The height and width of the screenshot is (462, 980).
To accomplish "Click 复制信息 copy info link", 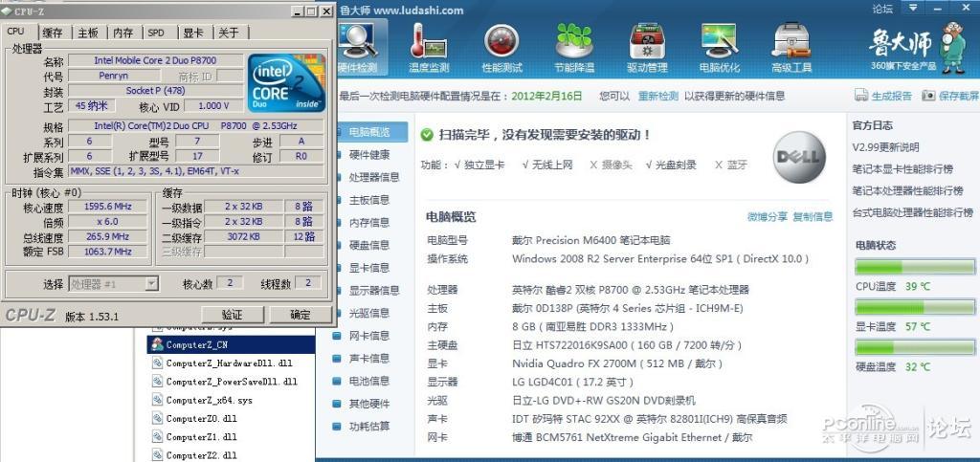I will (813, 216).
